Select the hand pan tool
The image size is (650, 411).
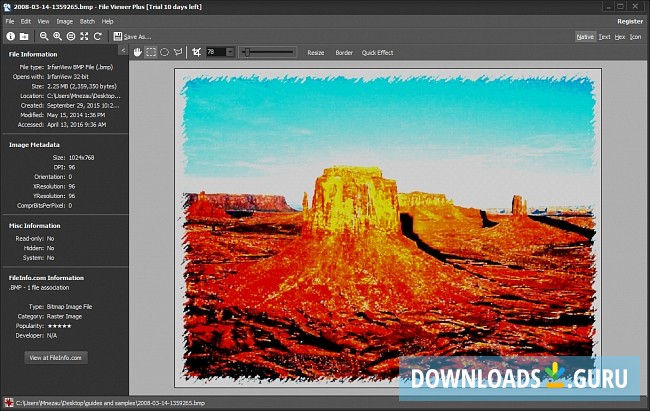[138, 52]
